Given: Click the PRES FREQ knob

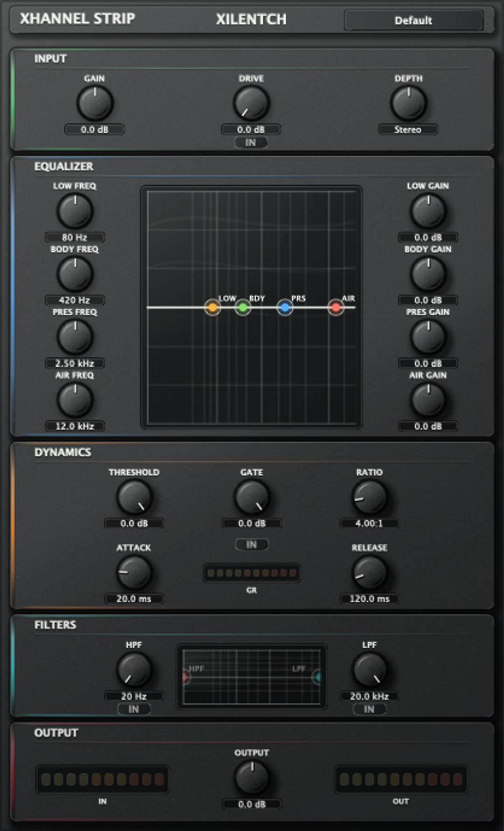Looking at the screenshot, I should tap(75, 337).
